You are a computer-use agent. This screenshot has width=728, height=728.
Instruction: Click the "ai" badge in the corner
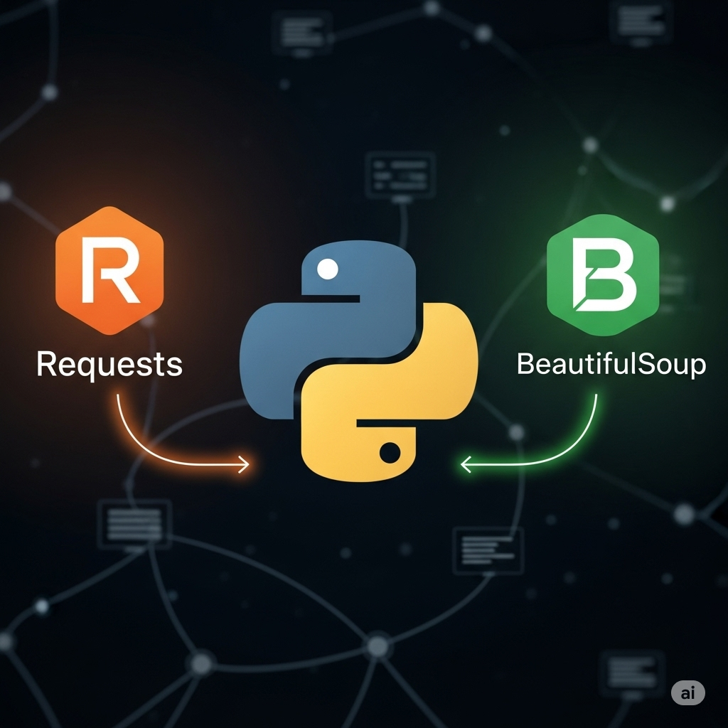(688, 692)
